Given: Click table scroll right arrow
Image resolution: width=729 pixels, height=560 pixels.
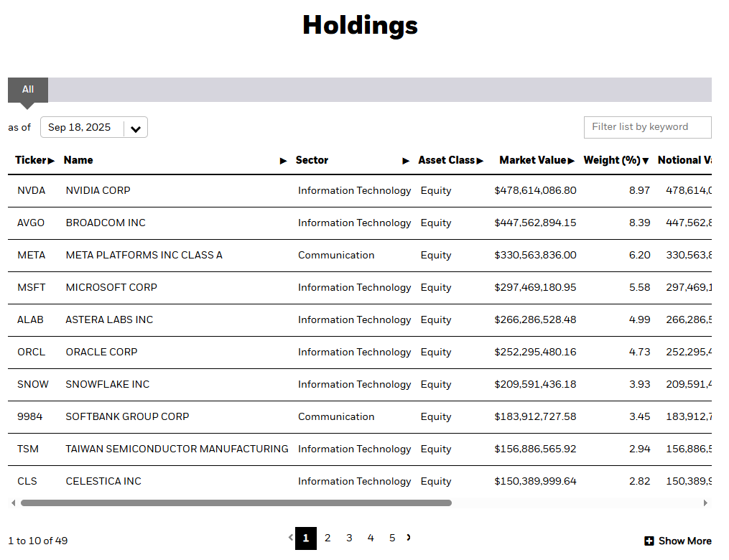Looking at the screenshot, I should [x=705, y=503].
